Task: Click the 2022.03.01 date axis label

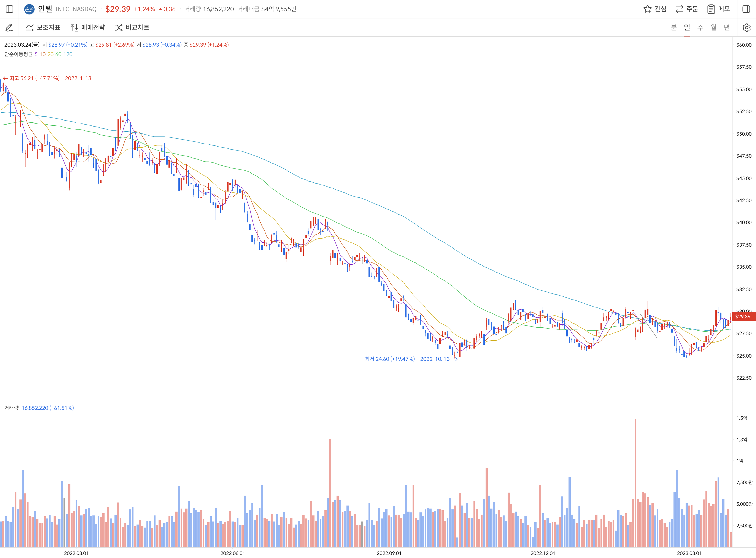Action: [76, 553]
